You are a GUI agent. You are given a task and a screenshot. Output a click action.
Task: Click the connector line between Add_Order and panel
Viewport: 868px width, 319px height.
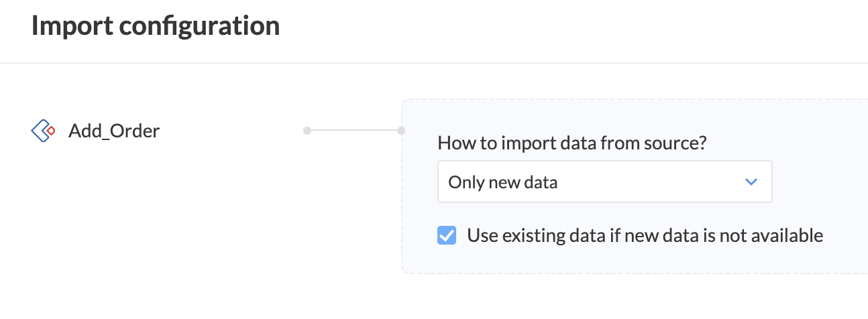click(x=354, y=131)
